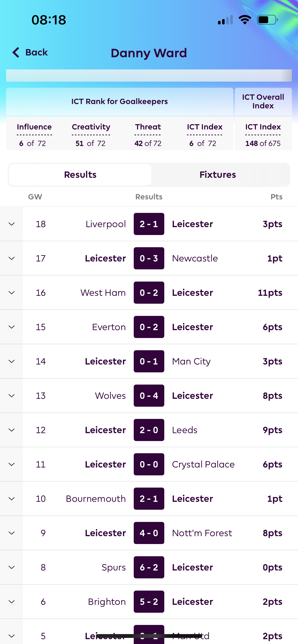Open gameweek 13 Wolves chevron
This screenshot has width=298, height=644.
point(11,396)
